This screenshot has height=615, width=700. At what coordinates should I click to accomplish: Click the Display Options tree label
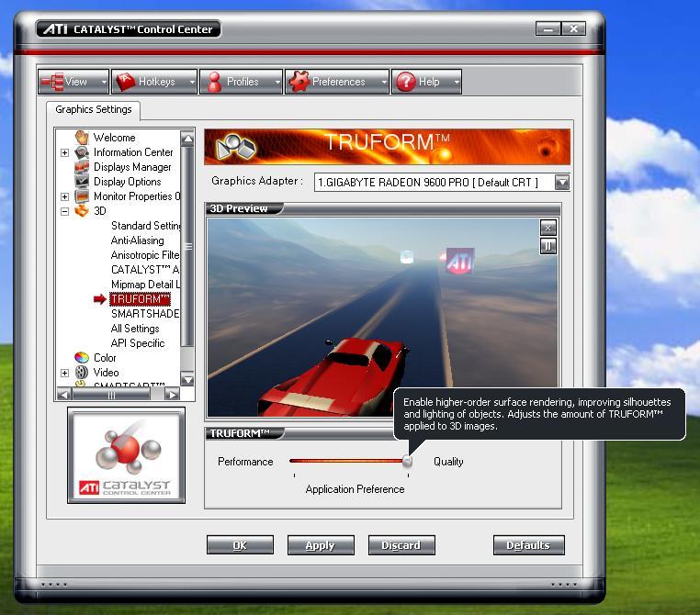(x=128, y=182)
